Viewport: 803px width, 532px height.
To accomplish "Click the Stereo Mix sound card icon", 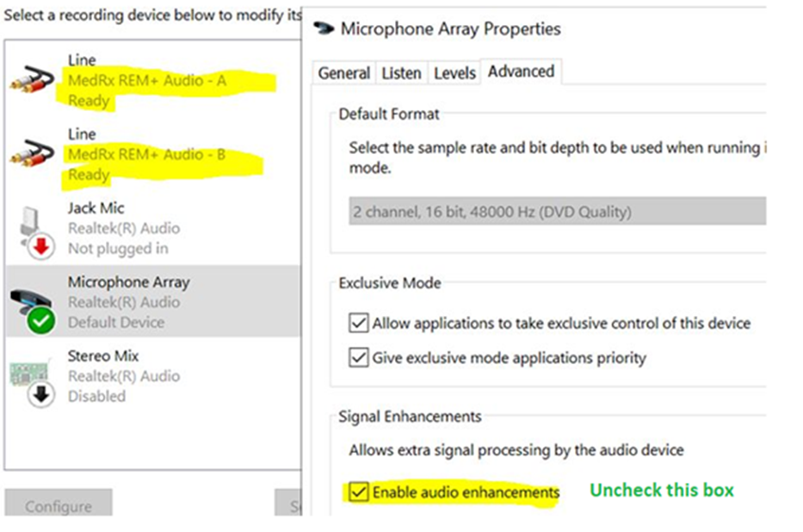I will pos(34,377).
